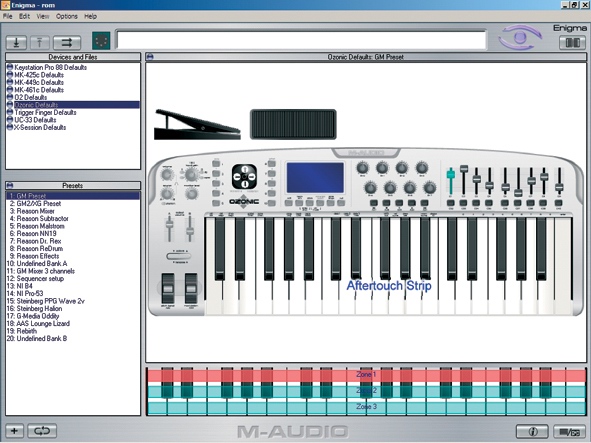This screenshot has height=443, width=591.
Task: Select preset 7: Reason Dr. Rex
Action: pos(35,241)
